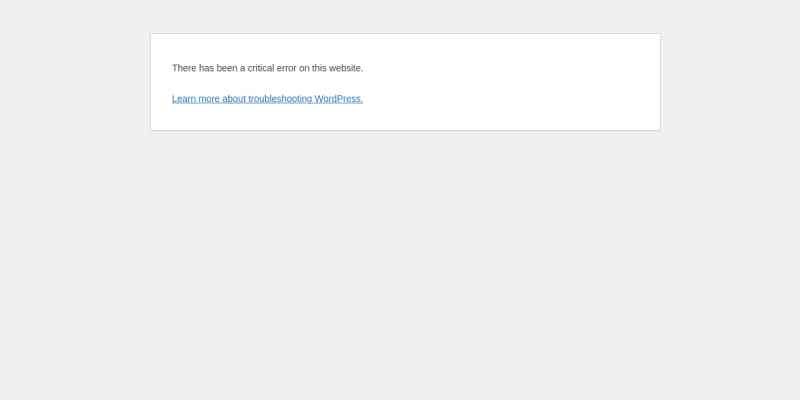Click the gray margin left of the error box
Image resolution: width=800 pixels, height=400 pixels.
coord(75,82)
